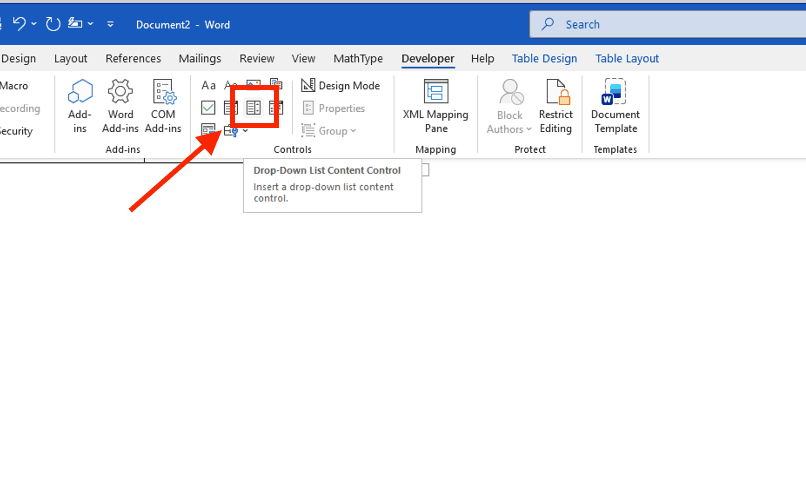Click the Macro button
The height and width of the screenshot is (487, 806).
[14, 85]
